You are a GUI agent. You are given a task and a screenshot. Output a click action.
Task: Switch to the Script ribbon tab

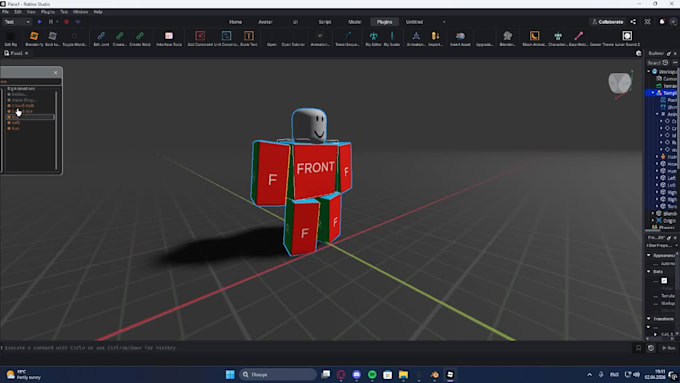pyautogui.click(x=325, y=22)
